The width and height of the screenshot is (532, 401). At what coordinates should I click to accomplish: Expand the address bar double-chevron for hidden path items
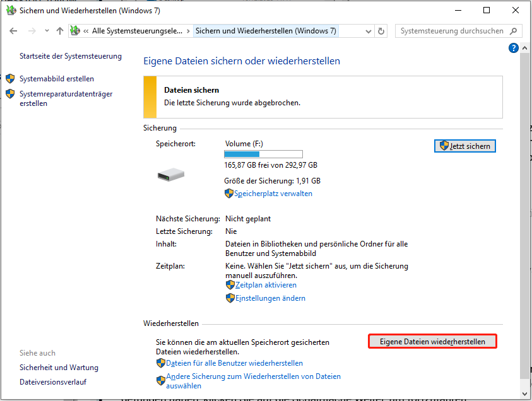pyautogui.click(x=86, y=31)
